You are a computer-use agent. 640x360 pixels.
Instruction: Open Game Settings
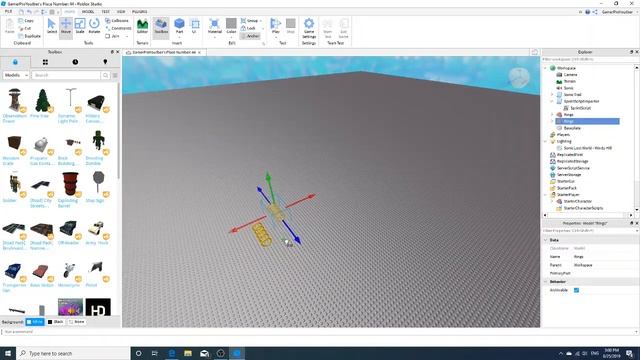pos(309,28)
